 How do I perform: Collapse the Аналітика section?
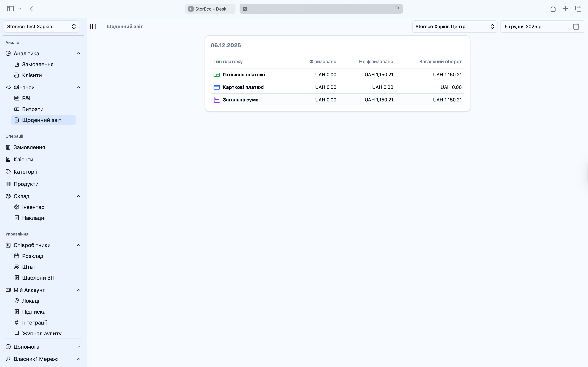[78, 53]
